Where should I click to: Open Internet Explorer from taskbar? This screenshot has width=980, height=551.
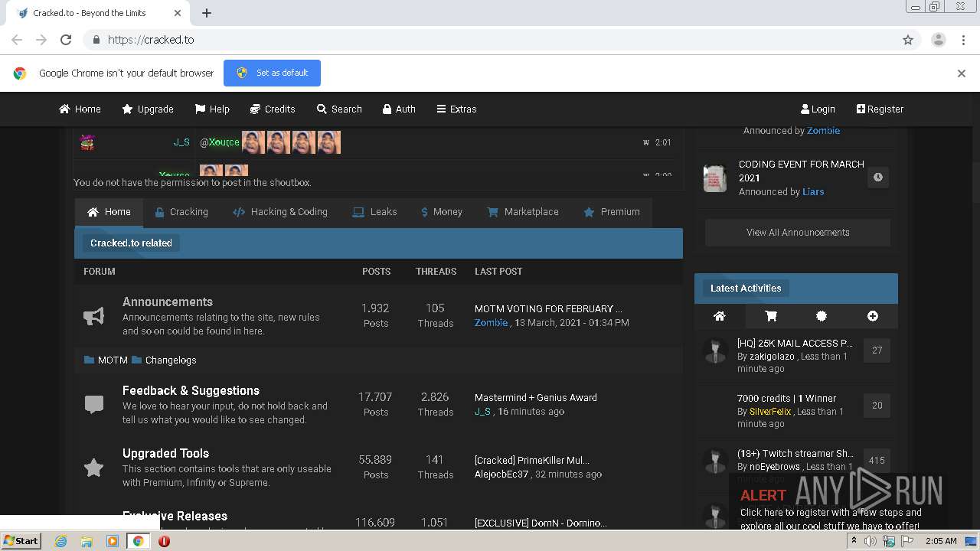click(x=60, y=541)
